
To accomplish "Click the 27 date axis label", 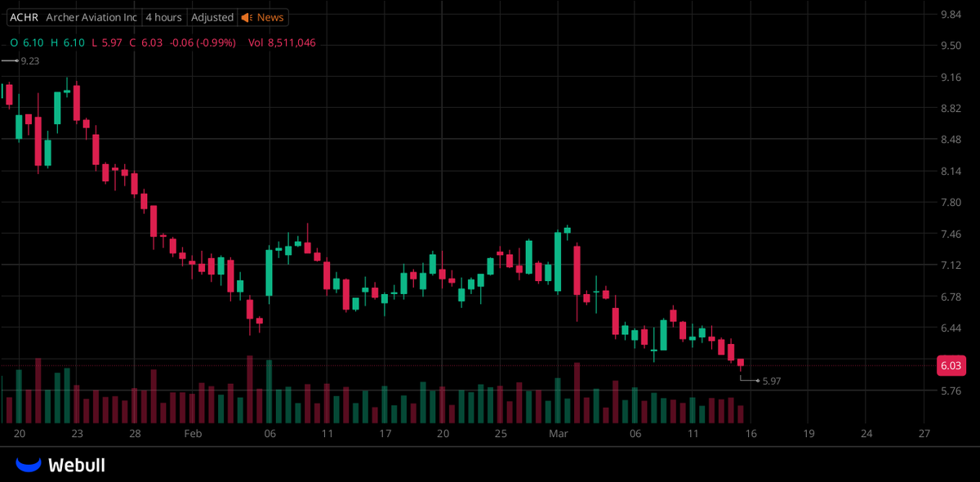I will [924, 434].
